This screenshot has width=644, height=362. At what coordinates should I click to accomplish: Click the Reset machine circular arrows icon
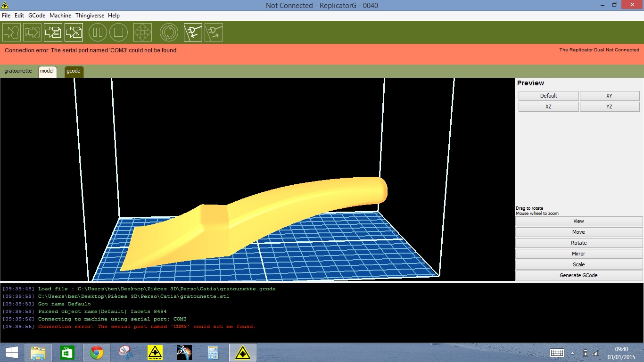point(169,33)
